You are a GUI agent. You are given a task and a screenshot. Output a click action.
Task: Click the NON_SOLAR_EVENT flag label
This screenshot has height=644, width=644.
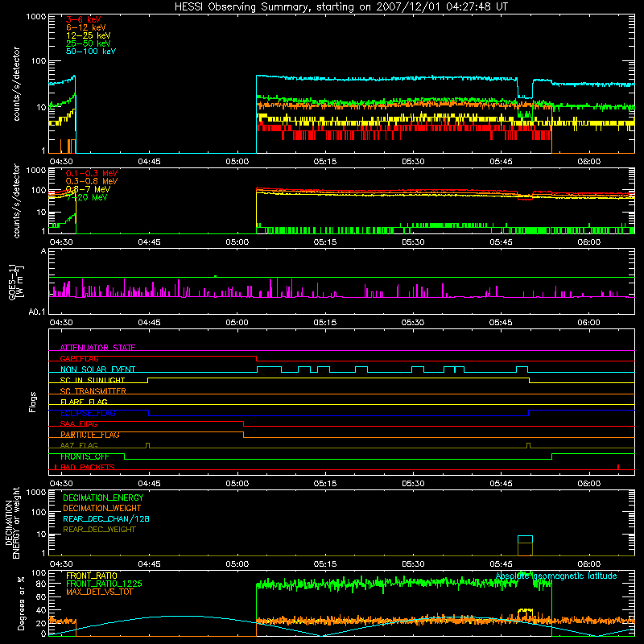(x=97, y=369)
